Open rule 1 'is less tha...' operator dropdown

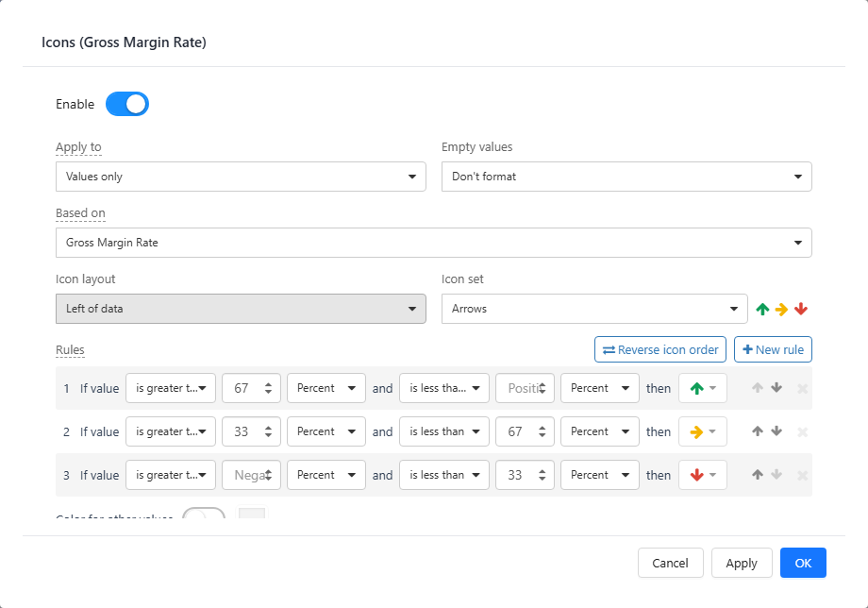coord(444,388)
